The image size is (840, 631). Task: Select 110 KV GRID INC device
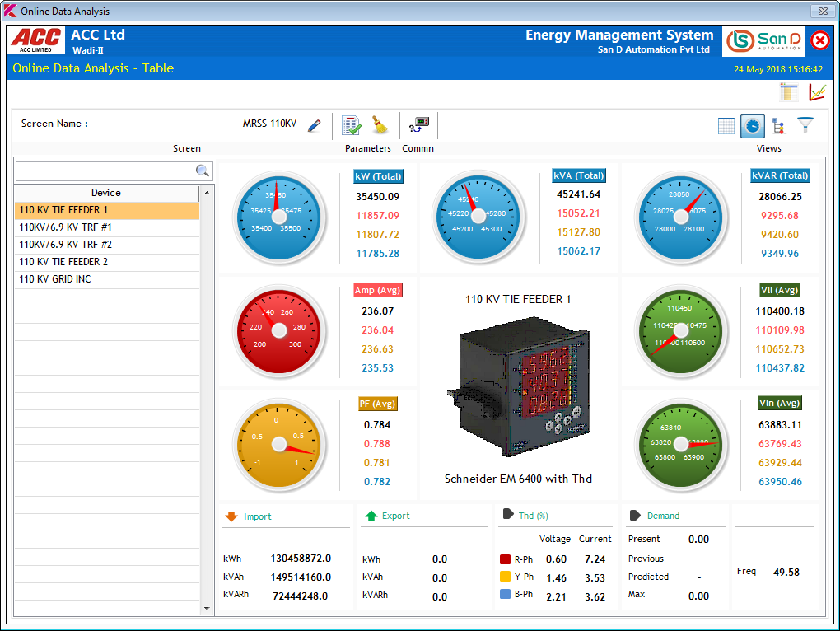click(x=107, y=279)
